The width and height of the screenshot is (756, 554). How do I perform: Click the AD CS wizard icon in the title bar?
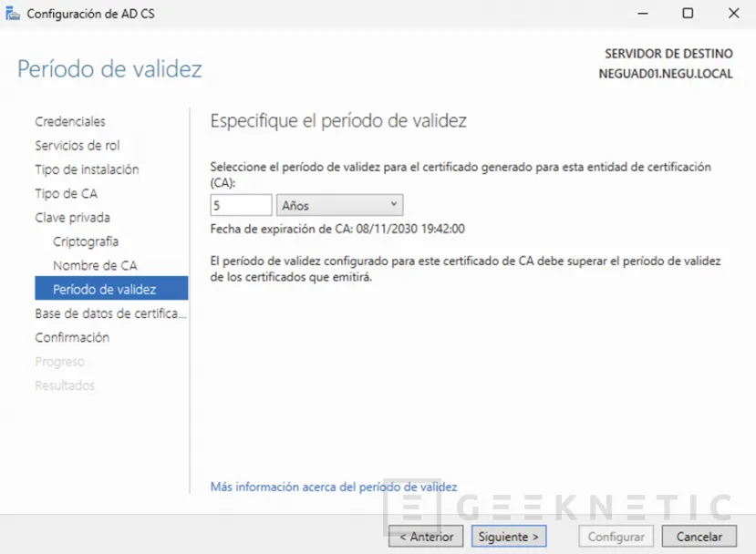[x=14, y=14]
